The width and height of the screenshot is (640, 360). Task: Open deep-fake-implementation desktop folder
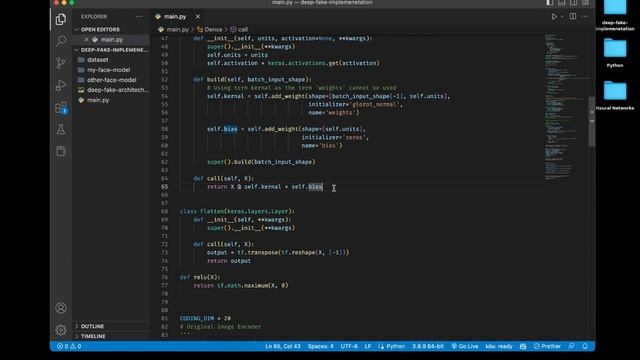(615, 16)
